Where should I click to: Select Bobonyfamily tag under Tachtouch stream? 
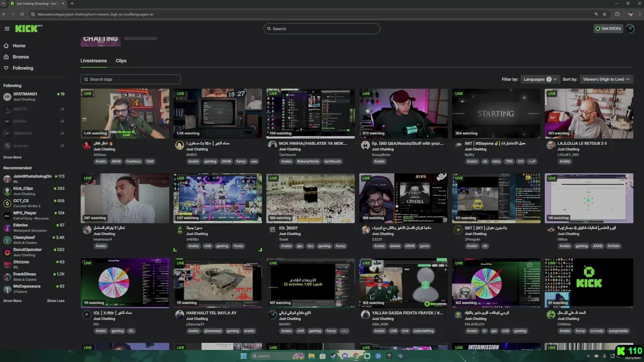[308, 161]
